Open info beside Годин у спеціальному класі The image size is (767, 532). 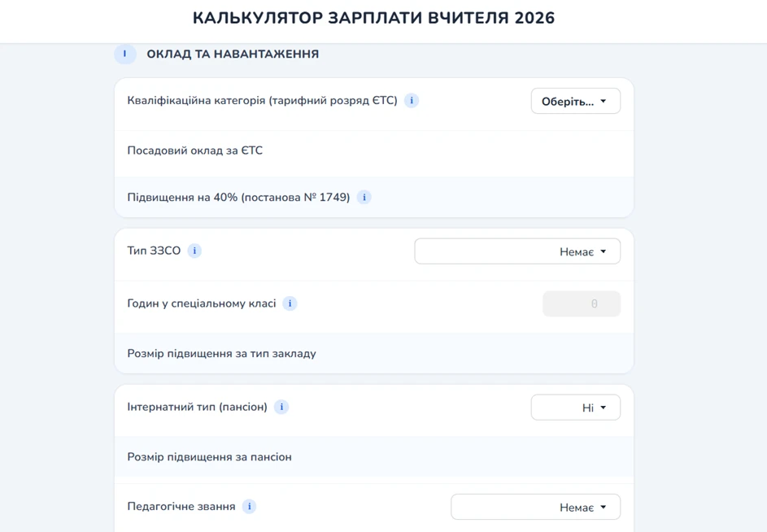click(290, 303)
